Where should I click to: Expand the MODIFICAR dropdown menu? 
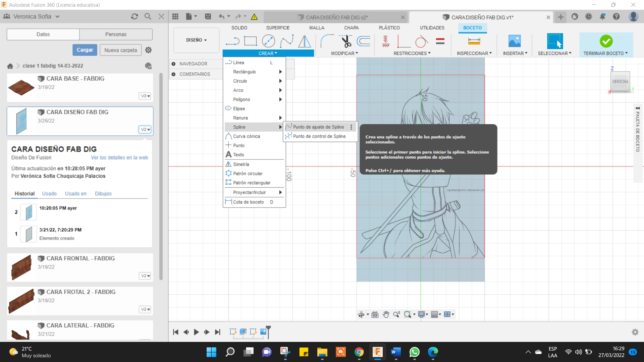(x=344, y=53)
